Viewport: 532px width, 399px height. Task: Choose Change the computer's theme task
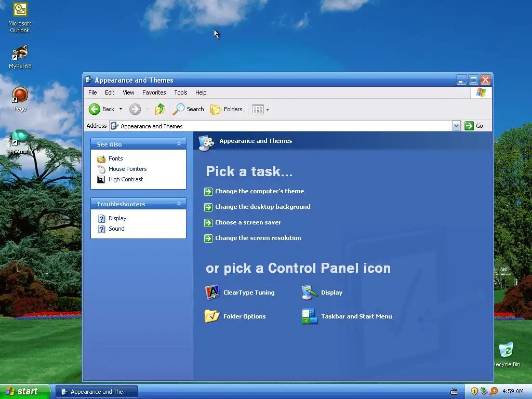point(260,191)
